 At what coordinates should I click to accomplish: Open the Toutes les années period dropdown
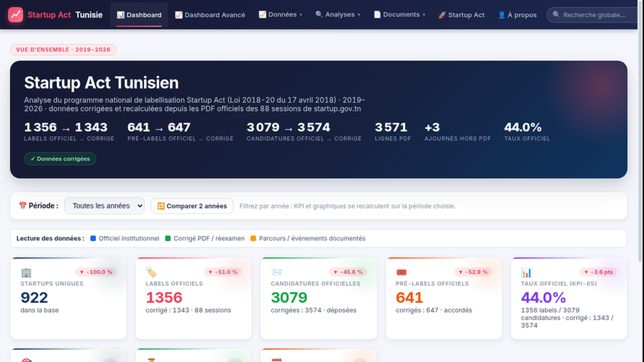[104, 206]
